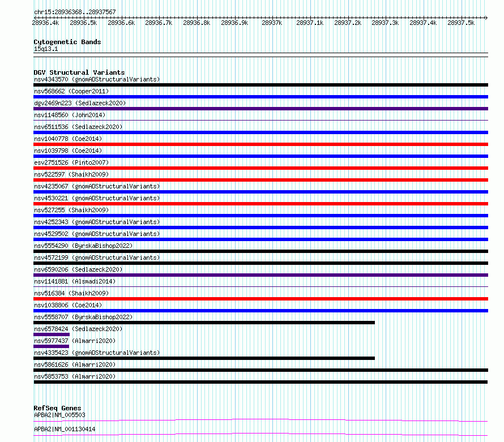504x442 pixels.
Task: Click the nsv1148560 (John2014) label
Action: [x=70, y=115]
